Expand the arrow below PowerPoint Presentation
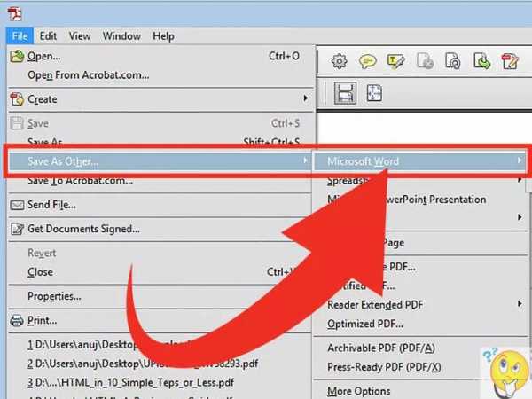This screenshot has width=532, height=399. tap(520, 217)
